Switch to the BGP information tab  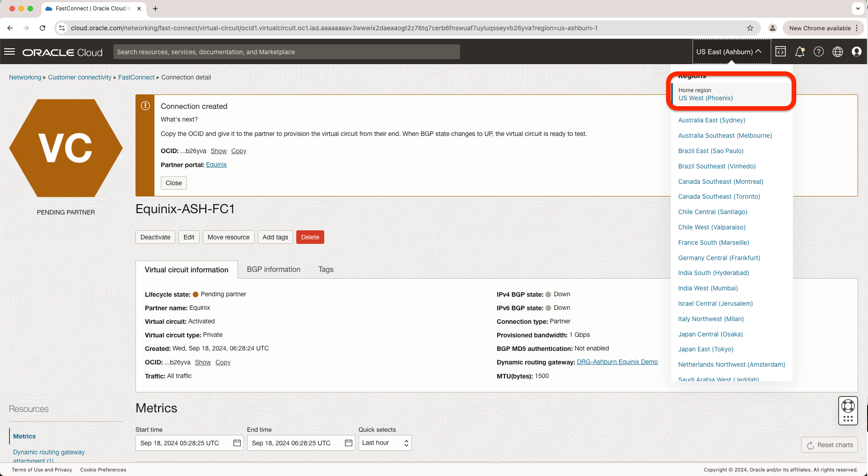(274, 270)
